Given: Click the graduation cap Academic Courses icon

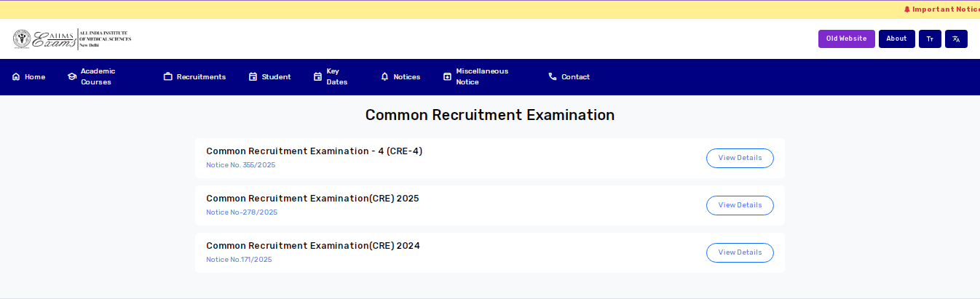Looking at the screenshot, I should point(72,77).
